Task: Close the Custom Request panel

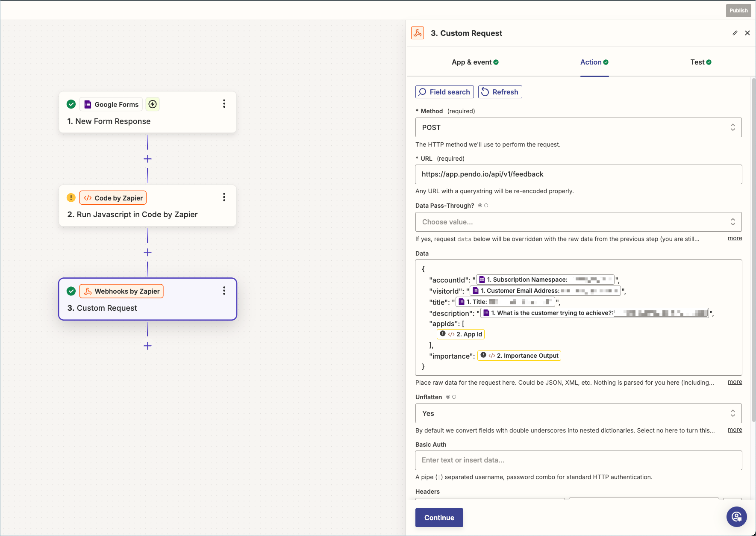Action: pyautogui.click(x=747, y=33)
